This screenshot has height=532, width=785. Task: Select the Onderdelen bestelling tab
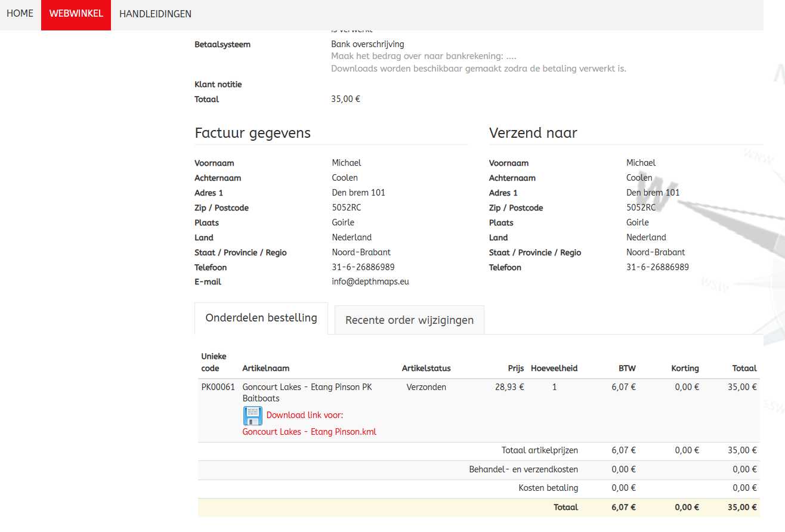pyautogui.click(x=261, y=318)
